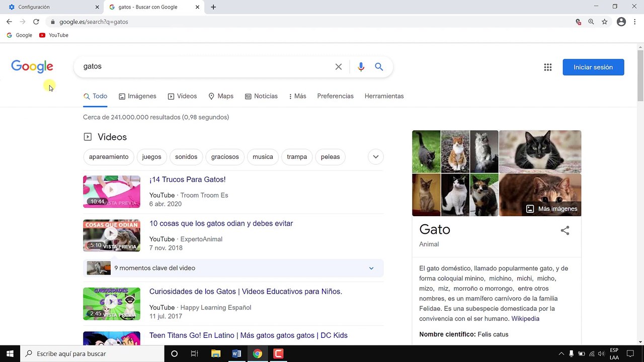Open Herramientas search tools
This screenshot has width=644, height=362.
[x=384, y=96]
